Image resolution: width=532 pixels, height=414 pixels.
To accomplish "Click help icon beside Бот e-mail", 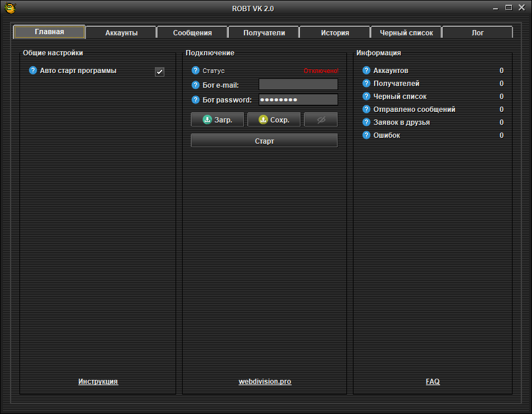I will pos(196,85).
